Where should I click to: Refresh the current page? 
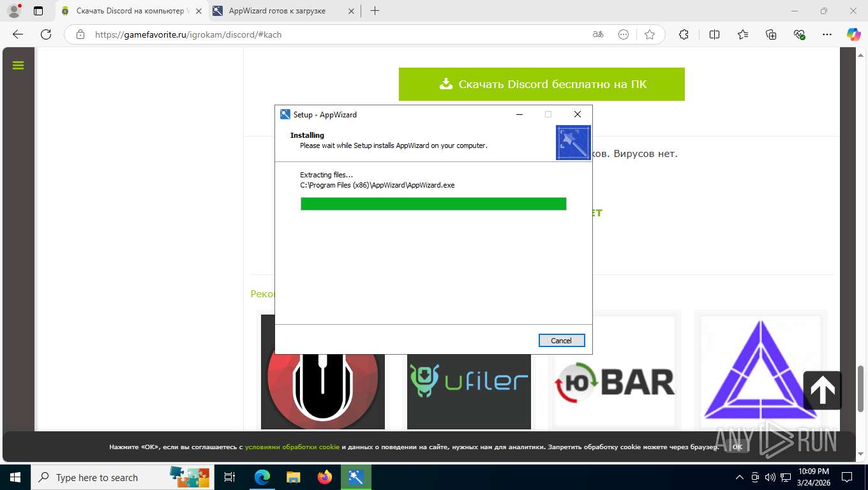[46, 34]
